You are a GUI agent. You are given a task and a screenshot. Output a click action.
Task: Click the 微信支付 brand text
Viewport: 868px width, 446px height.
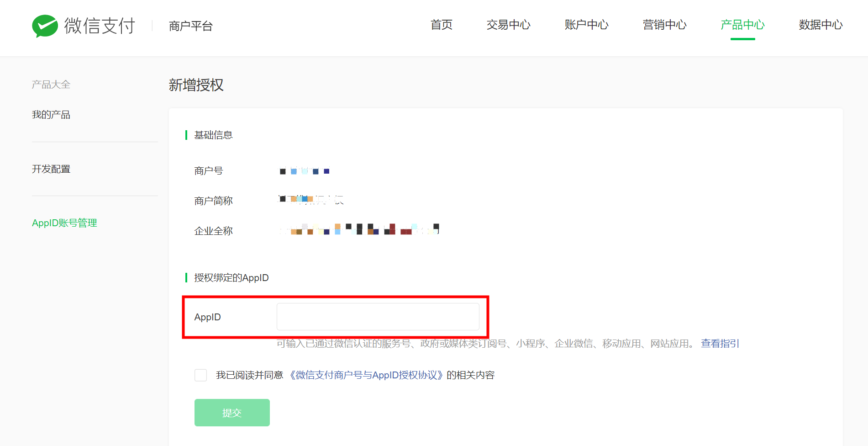[100, 26]
